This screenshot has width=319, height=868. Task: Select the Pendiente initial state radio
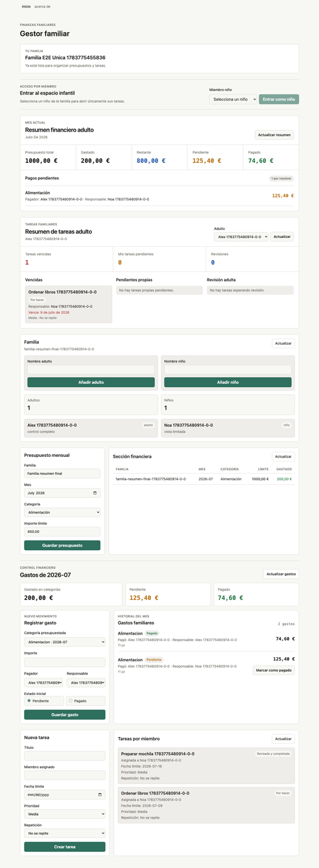[29, 701]
